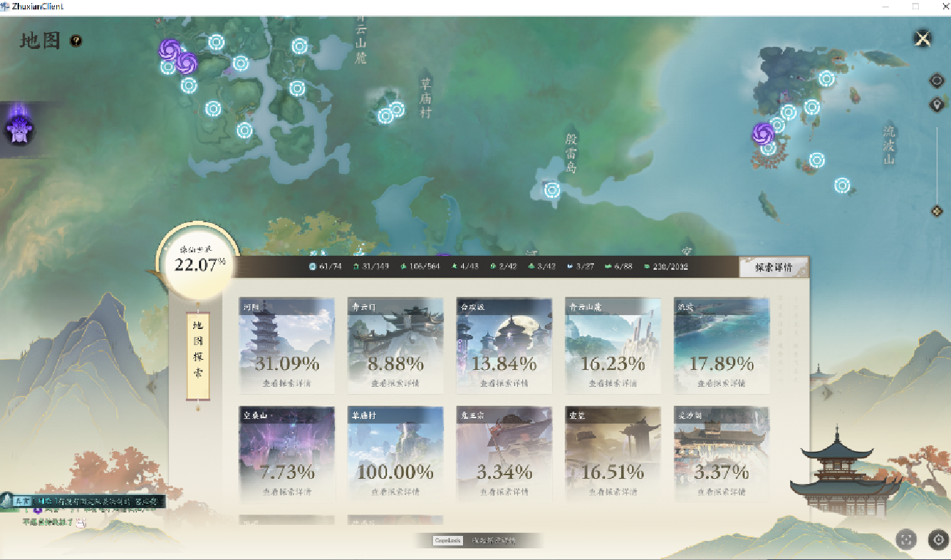Click the round target icon in bottom-right corner
The height and width of the screenshot is (560, 951).
939,540
